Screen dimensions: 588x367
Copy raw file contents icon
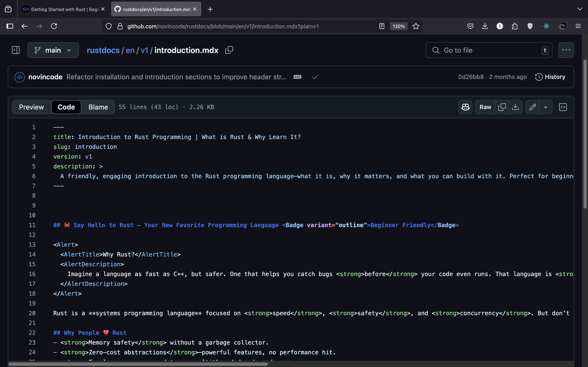pyautogui.click(x=502, y=107)
